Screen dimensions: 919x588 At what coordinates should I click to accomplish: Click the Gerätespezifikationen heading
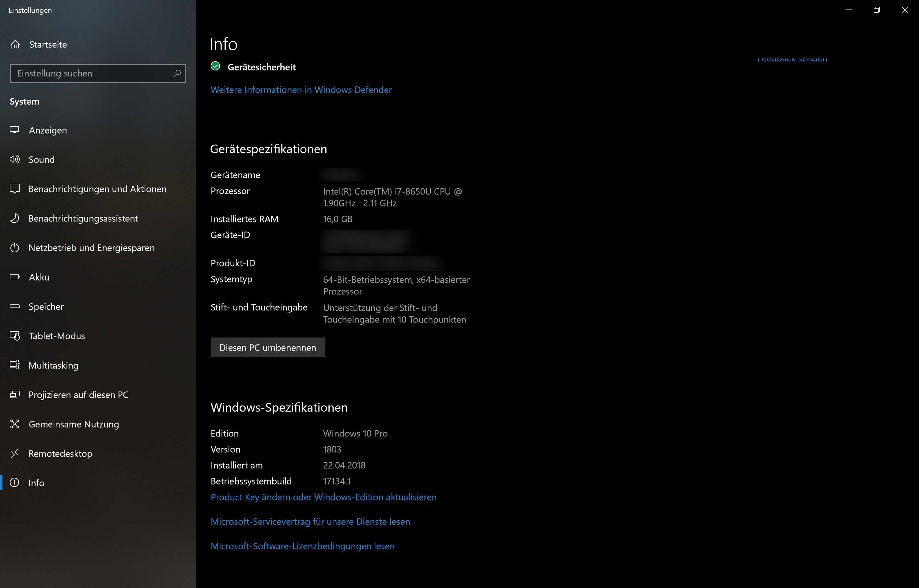[x=268, y=149]
